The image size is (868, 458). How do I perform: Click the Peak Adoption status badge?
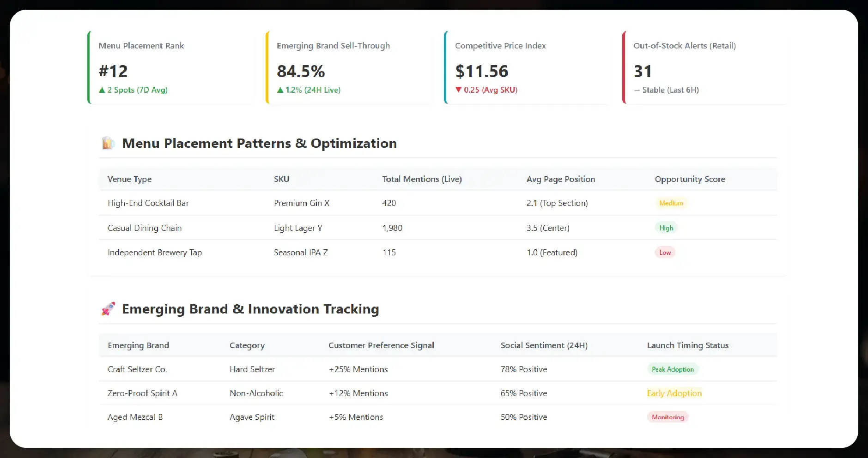(672, 369)
